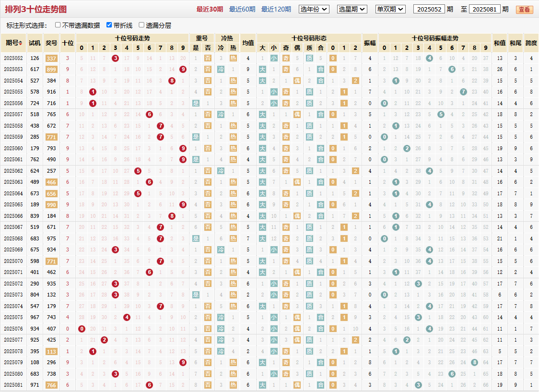The image size is (539, 392).
Task: Click the 合 marker in row 2025079
Action: [x=321, y=362]
